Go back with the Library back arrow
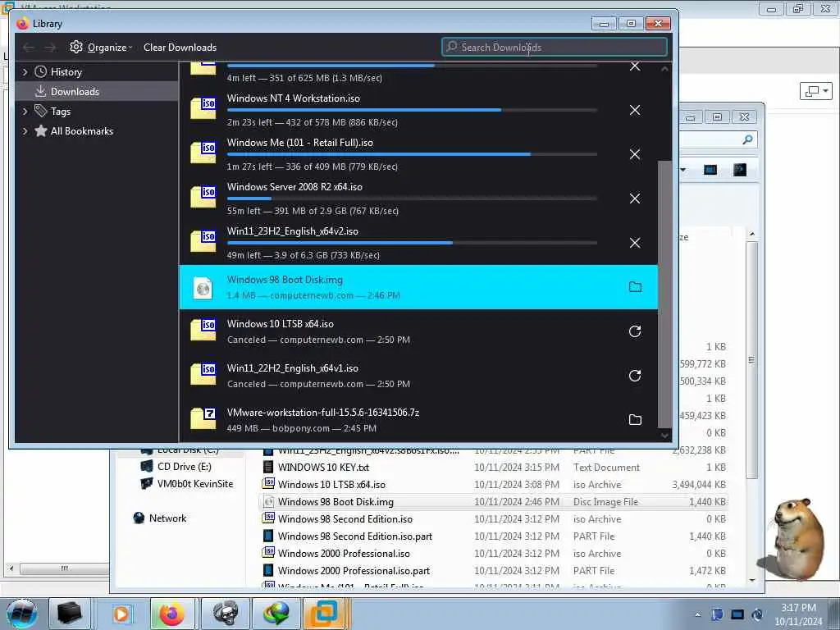The width and height of the screenshot is (840, 630). (29, 48)
